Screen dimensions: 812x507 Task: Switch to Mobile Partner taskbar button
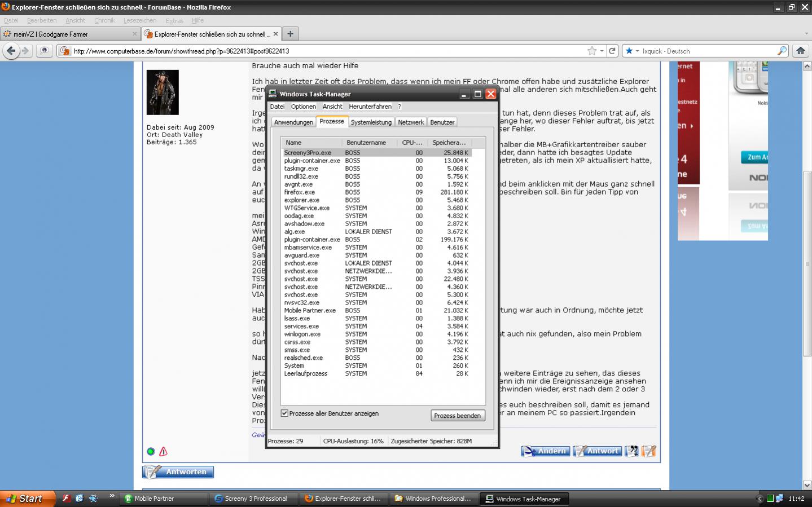[164, 499]
